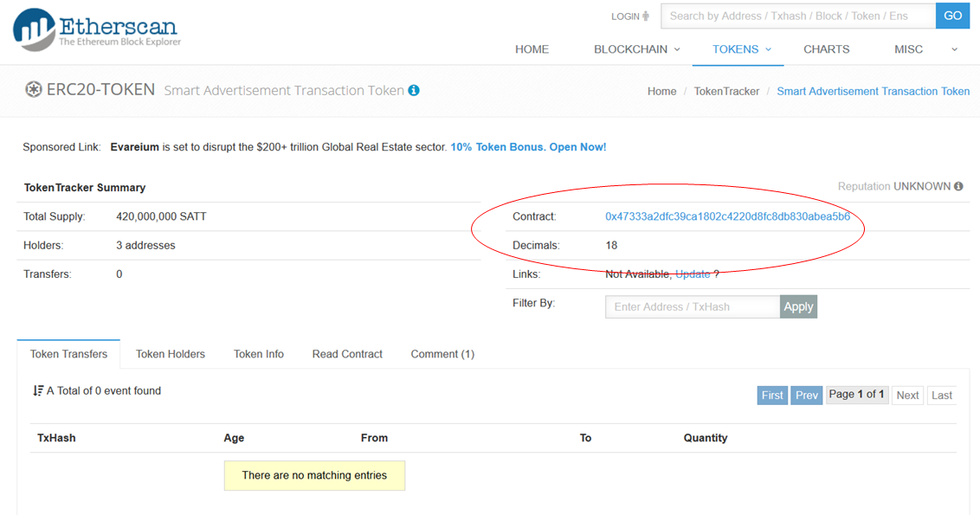Open the HOME menu item
The width and height of the screenshot is (980, 515).
[x=532, y=49]
